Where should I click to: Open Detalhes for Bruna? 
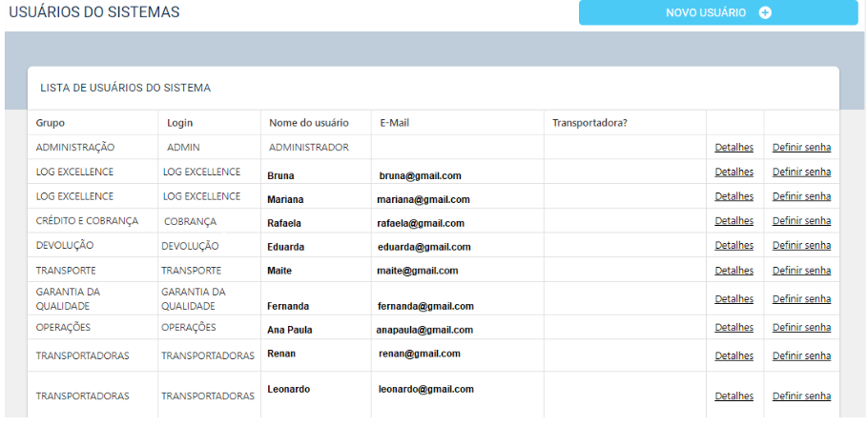pos(734,172)
